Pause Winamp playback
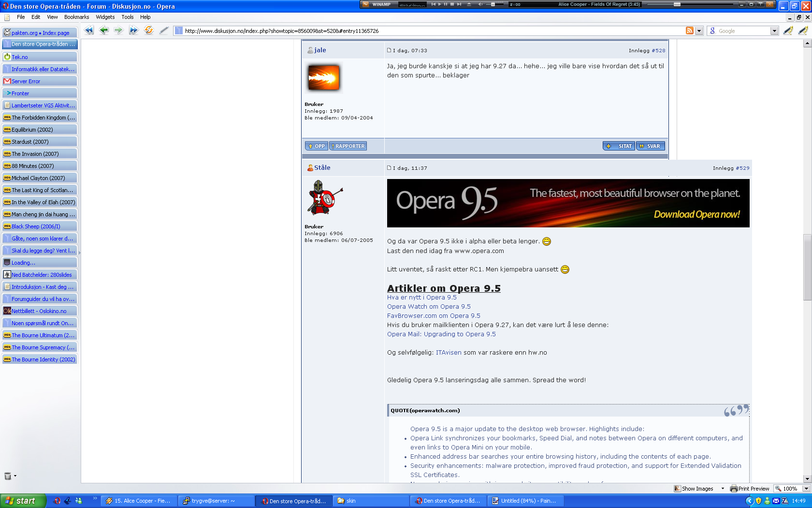The image size is (812, 508). 446,4
